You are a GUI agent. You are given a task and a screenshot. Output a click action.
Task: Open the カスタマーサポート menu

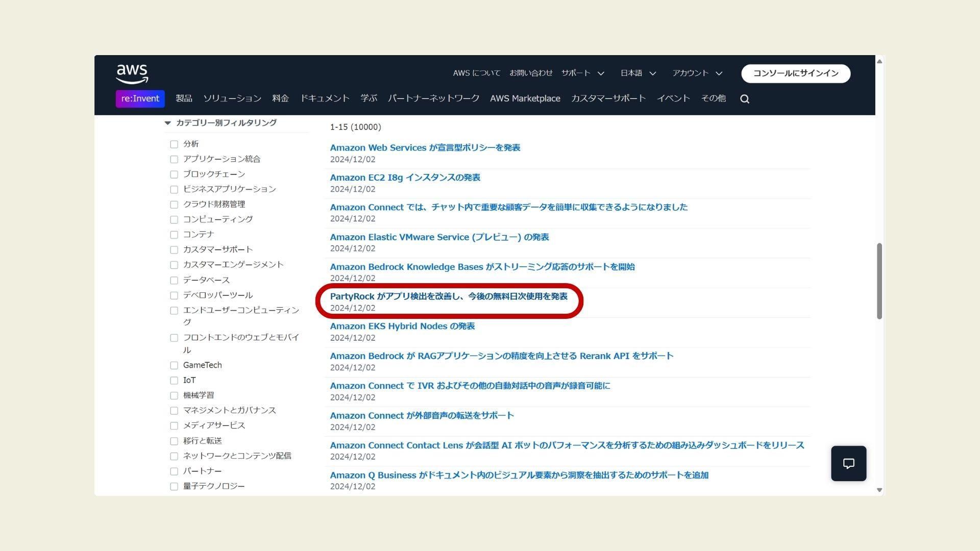pos(608,98)
